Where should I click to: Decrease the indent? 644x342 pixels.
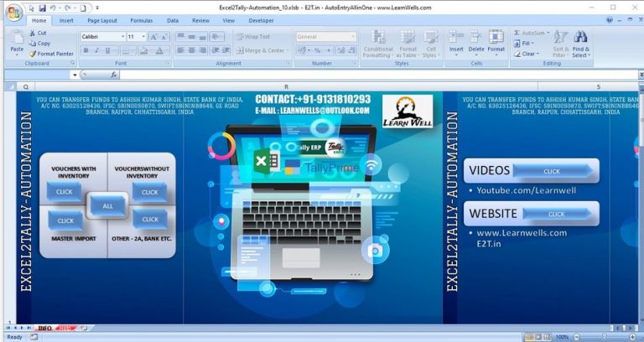coord(216,50)
